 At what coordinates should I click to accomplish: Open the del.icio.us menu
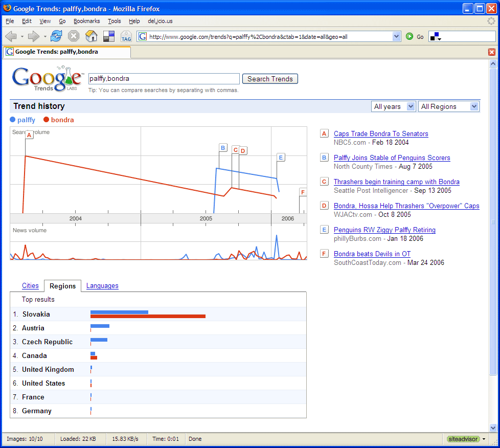tap(160, 21)
